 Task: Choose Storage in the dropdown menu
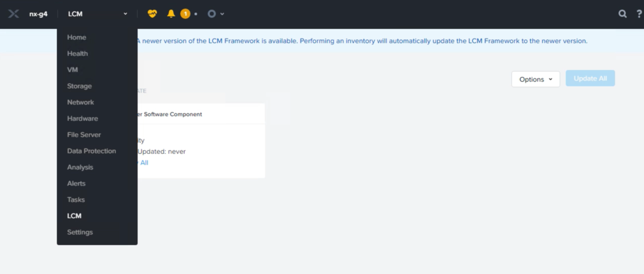79,86
